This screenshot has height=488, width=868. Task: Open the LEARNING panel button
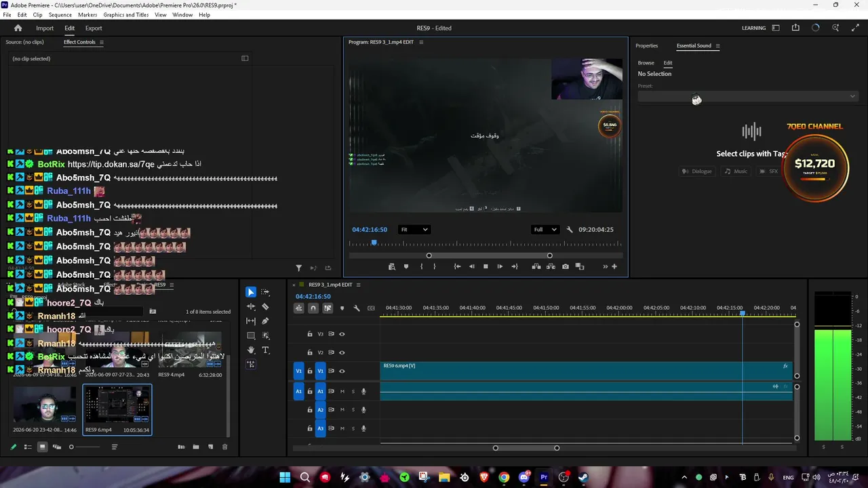[x=753, y=28]
